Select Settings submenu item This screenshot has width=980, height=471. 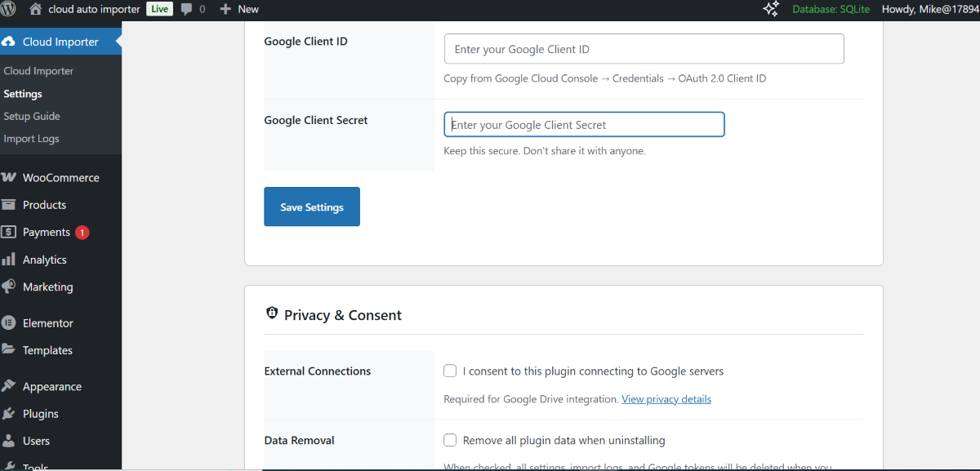[x=23, y=94]
